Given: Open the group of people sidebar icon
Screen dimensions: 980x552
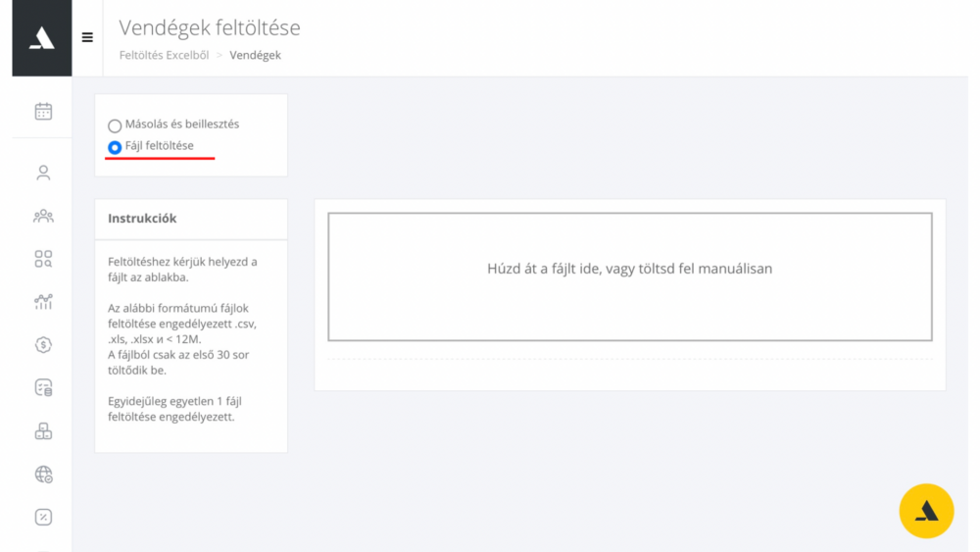Looking at the screenshot, I should (x=43, y=217).
